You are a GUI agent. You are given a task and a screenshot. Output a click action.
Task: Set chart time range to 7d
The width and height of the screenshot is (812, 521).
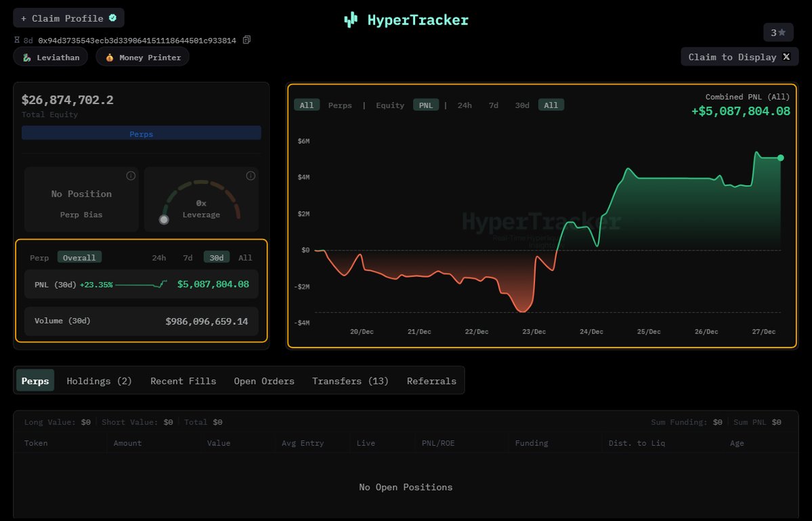(x=494, y=105)
